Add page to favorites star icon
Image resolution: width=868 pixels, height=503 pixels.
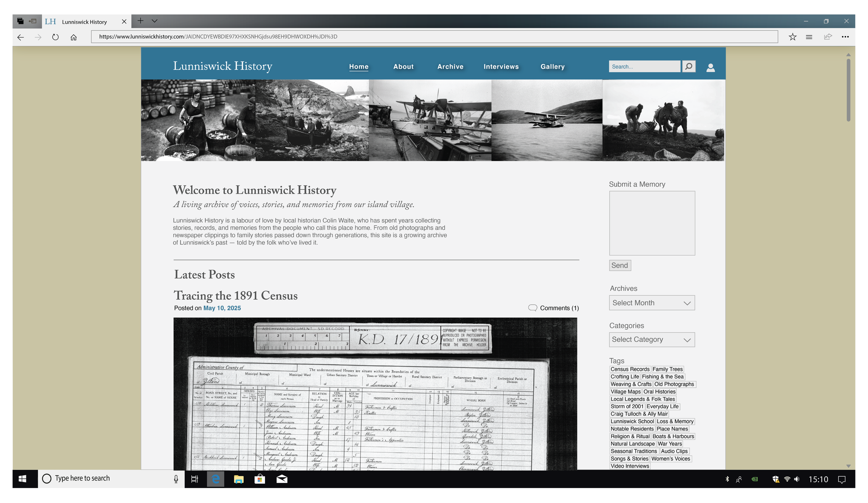click(x=792, y=37)
